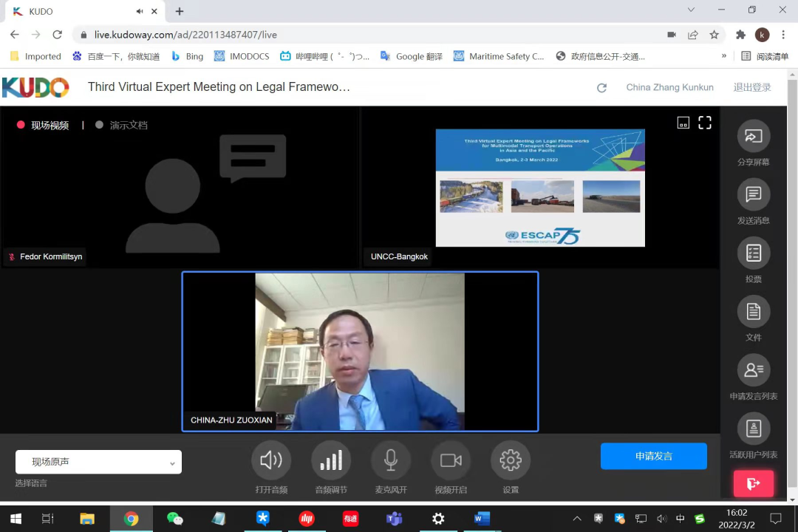Expand the bookmarks overflow chevron
Screen dimensions: 798x532
724,56
